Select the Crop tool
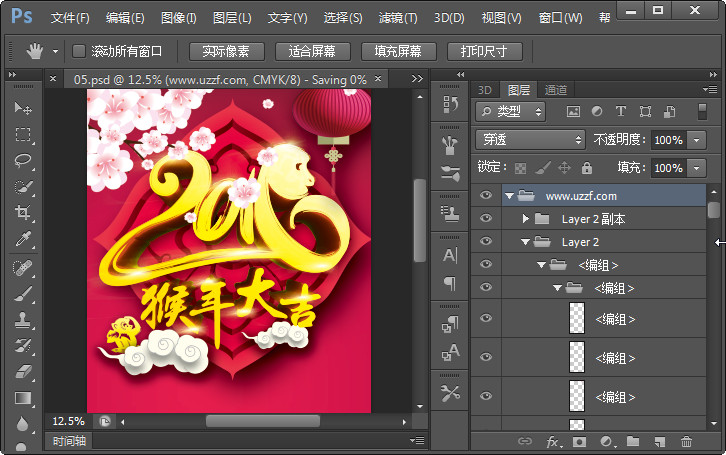 pos(23,212)
